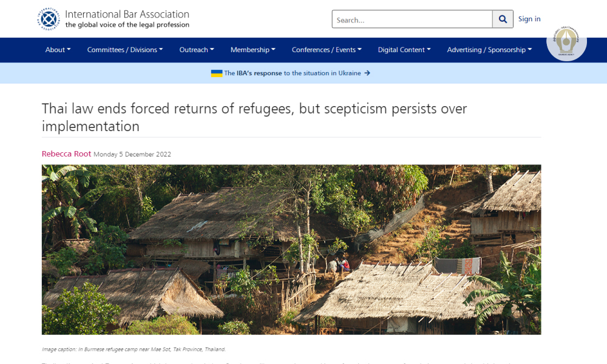Click the Ukraine flag icon
This screenshot has width=607, height=364.
[217, 73]
